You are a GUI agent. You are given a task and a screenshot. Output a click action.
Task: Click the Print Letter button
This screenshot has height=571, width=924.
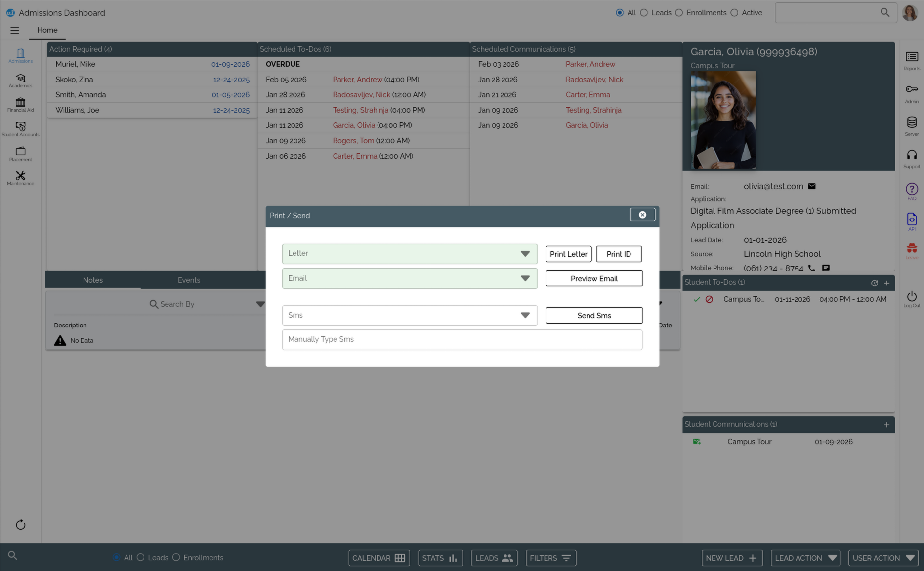click(x=568, y=254)
